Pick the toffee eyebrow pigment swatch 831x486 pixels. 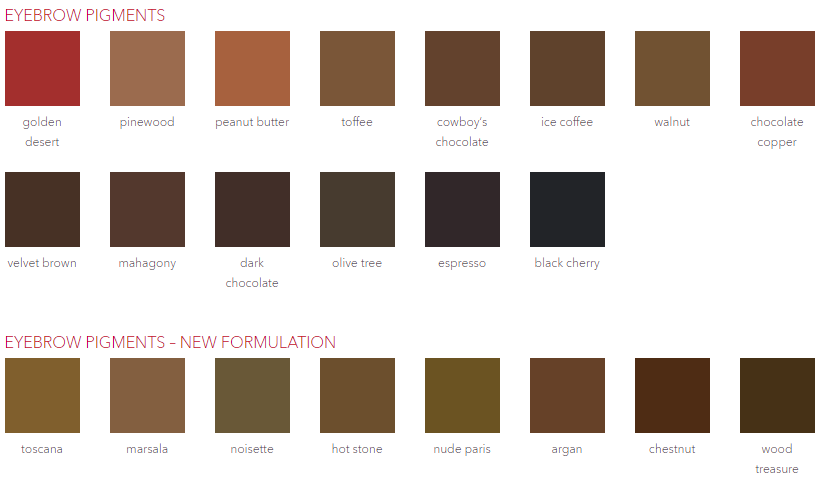[x=357, y=68]
